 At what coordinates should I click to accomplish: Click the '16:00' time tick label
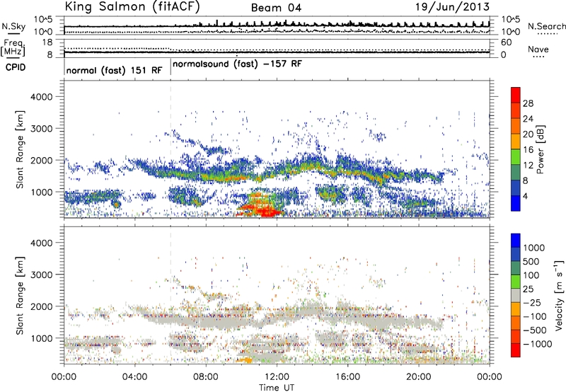coord(347,377)
